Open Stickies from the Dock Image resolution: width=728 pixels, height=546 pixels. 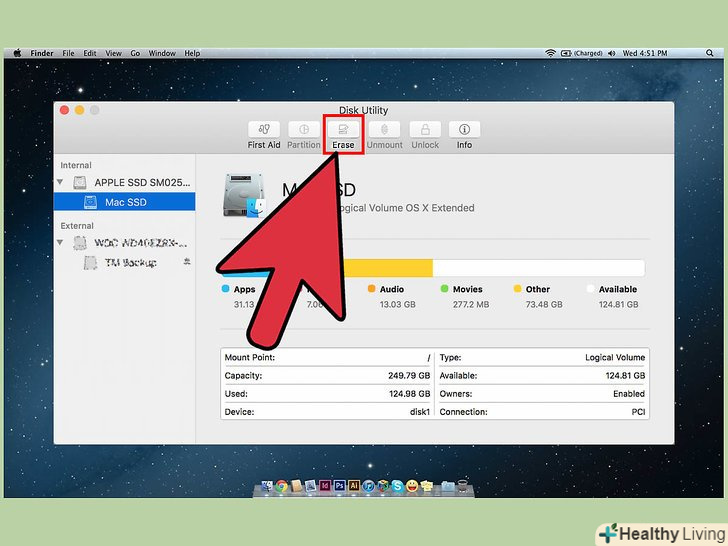pyautogui.click(x=427, y=486)
